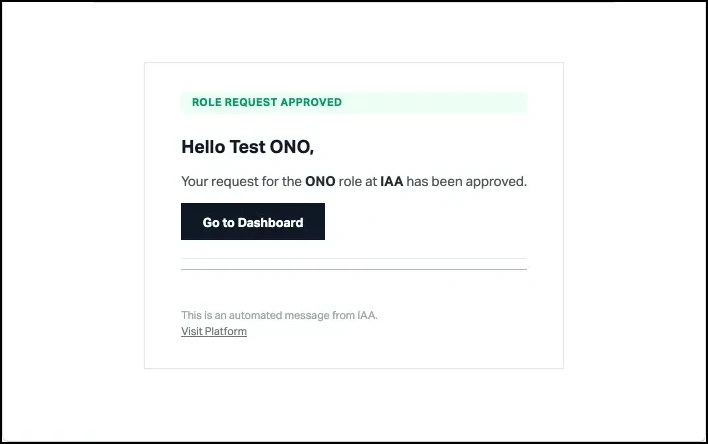Click the word Platform in the footer link
708x444 pixels.
(x=226, y=331)
